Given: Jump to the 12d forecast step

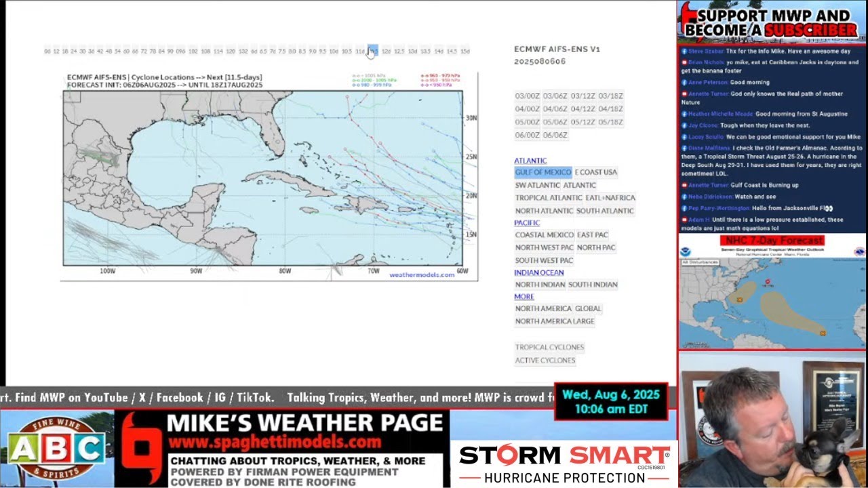Looking at the screenshot, I should tap(387, 52).
